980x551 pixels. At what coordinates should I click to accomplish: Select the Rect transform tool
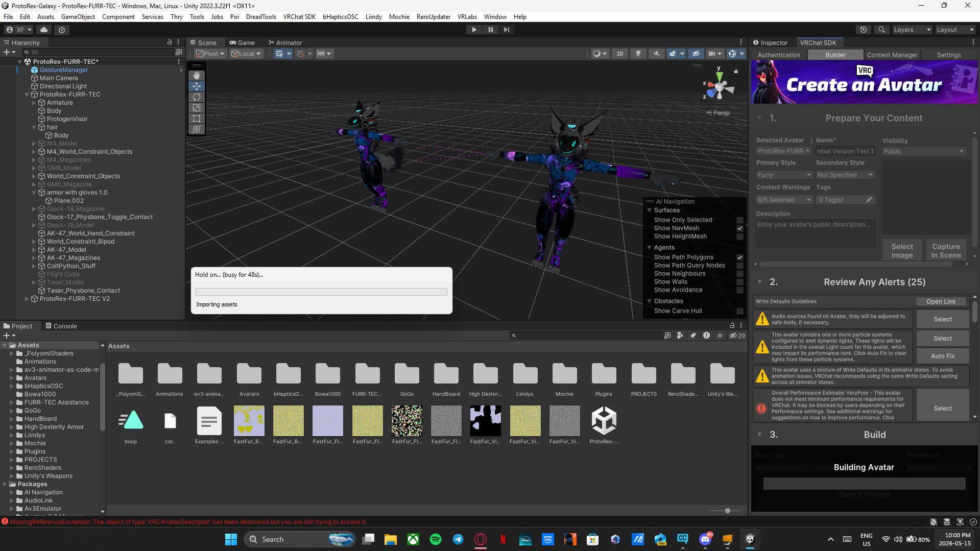point(197,118)
